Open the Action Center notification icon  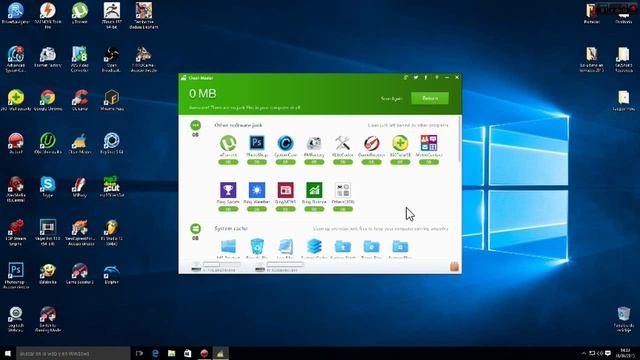pos(608,353)
